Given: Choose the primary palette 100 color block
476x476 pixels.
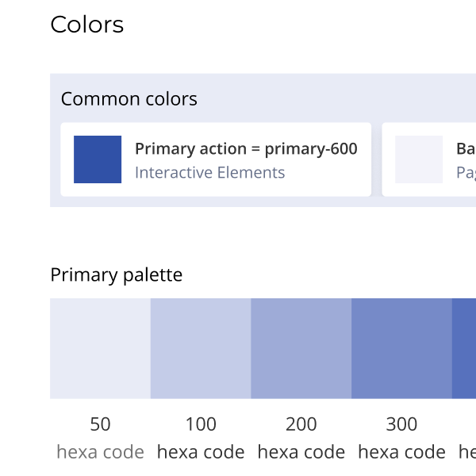Looking at the screenshot, I should [x=201, y=348].
